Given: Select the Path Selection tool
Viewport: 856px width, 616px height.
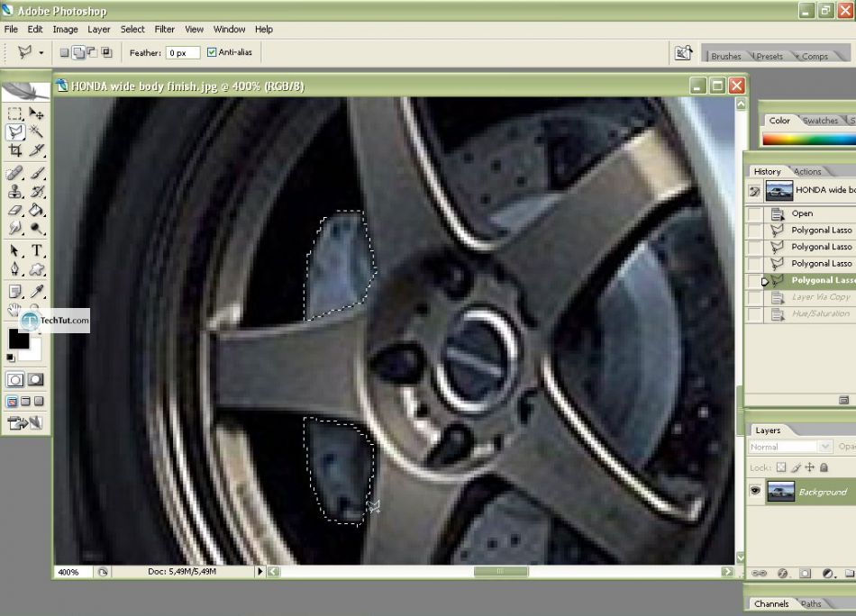Looking at the screenshot, I should pos(15,250).
